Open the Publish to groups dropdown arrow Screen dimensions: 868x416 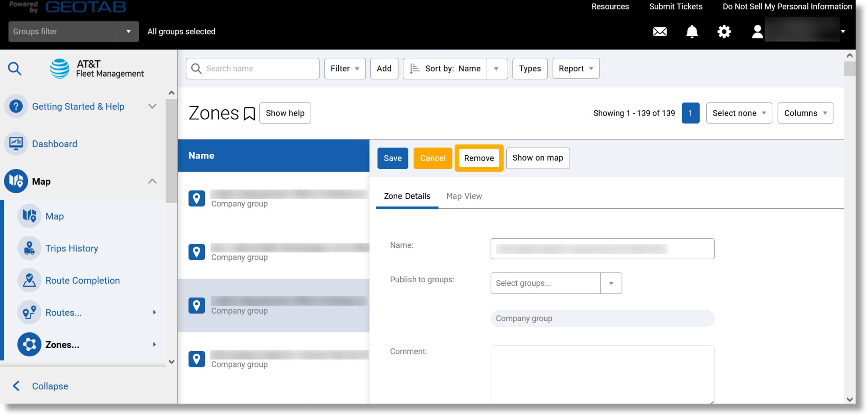(611, 283)
